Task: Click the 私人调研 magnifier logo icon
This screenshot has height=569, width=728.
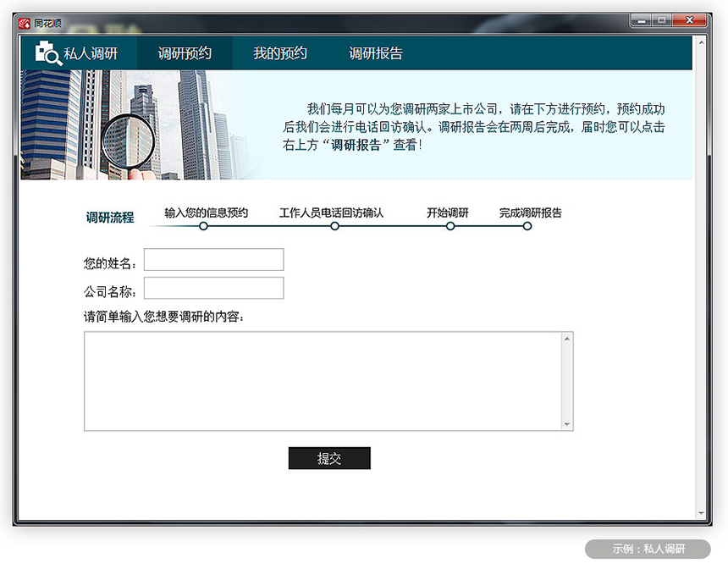Action: 49,53
